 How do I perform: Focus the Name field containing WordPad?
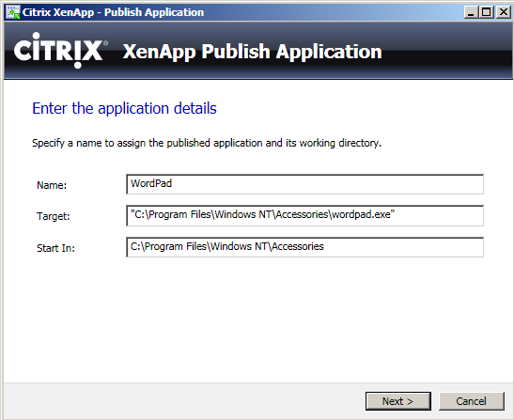coord(304,184)
